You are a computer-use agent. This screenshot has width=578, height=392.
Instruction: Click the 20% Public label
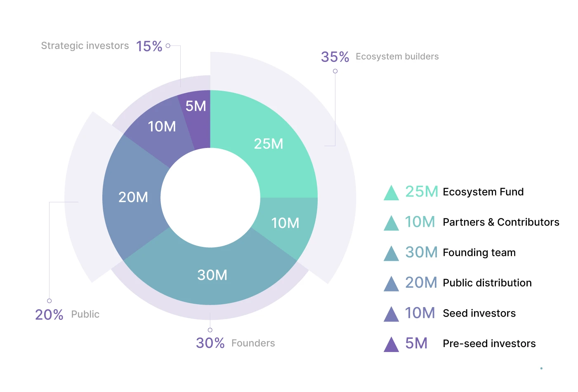(67, 315)
